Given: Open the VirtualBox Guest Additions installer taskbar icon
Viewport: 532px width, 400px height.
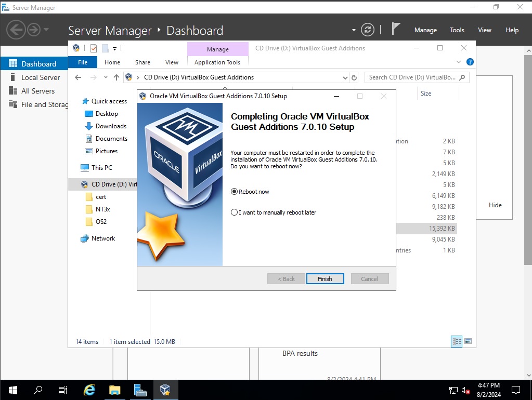Looking at the screenshot, I should coord(165,390).
